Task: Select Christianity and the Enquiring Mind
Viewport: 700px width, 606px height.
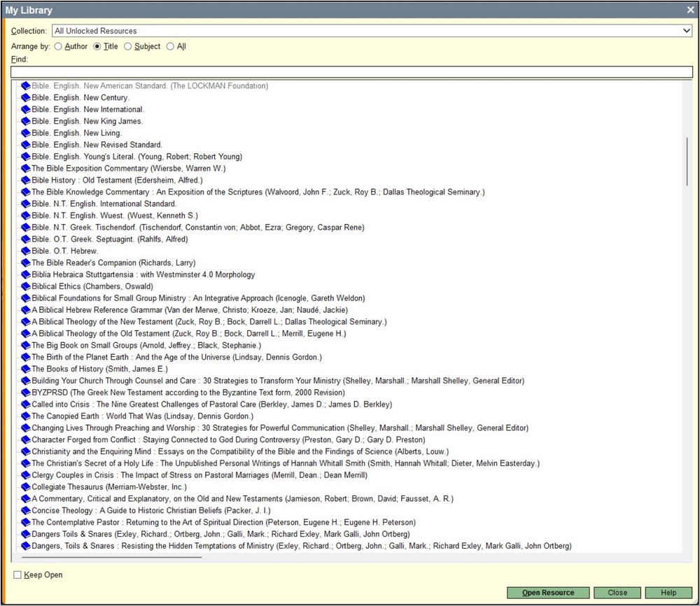Action: click(240, 451)
